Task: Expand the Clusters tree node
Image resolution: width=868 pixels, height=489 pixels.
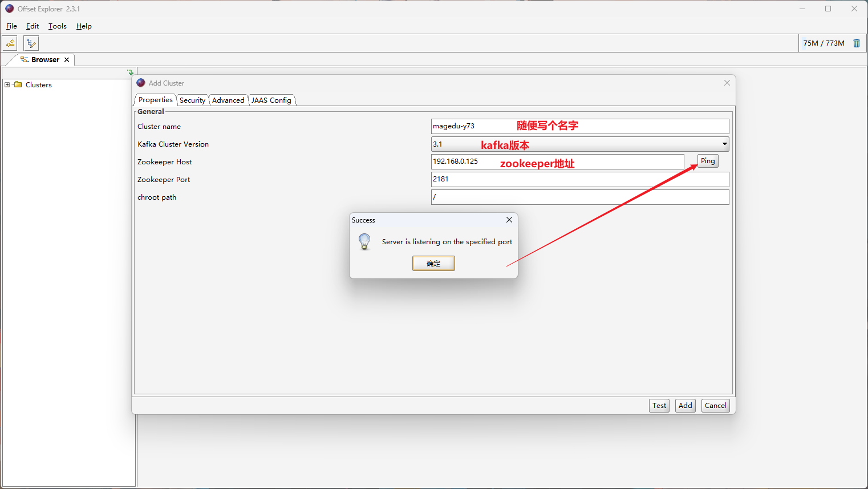Action: (7, 84)
